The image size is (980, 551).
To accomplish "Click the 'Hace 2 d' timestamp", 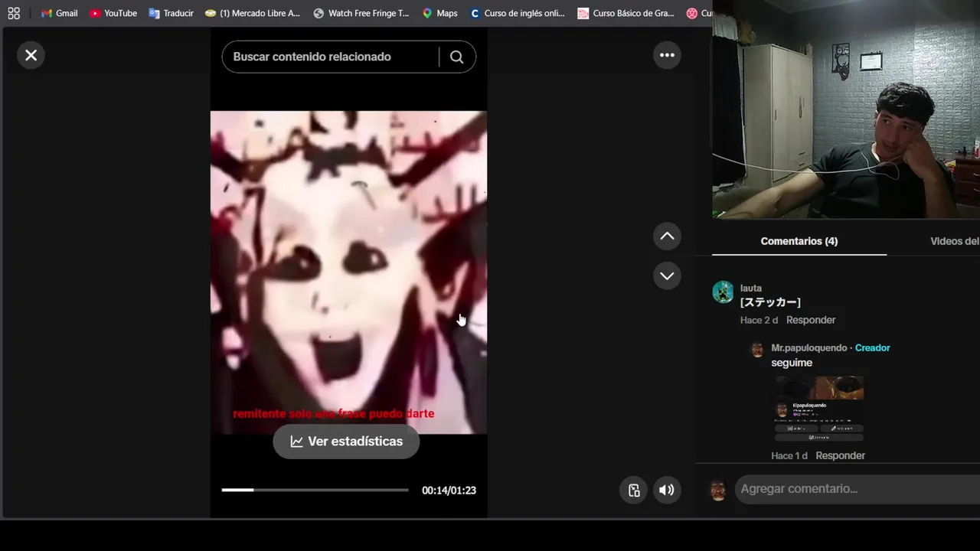I will click(759, 320).
